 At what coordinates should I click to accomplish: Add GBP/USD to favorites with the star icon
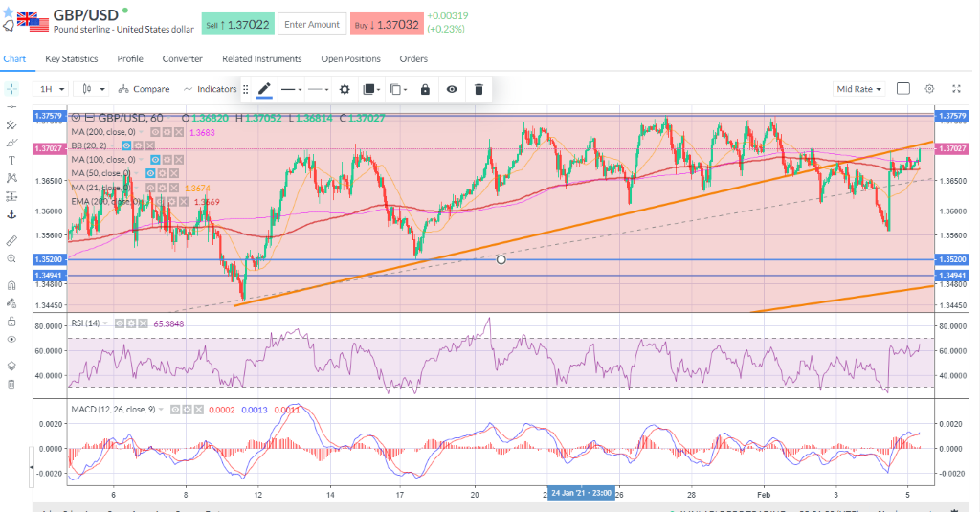8,12
